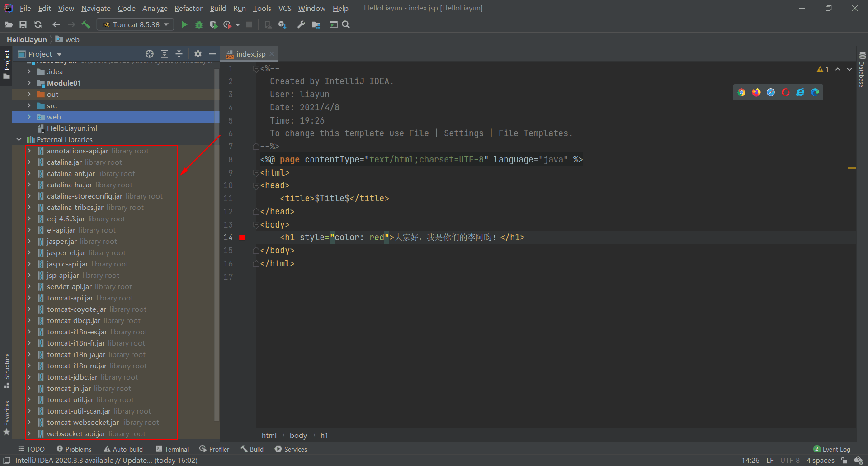This screenshot has width=868, height=466.
Task: Click the h1 breadcrumb in editor
Action: tap(324, 435)
